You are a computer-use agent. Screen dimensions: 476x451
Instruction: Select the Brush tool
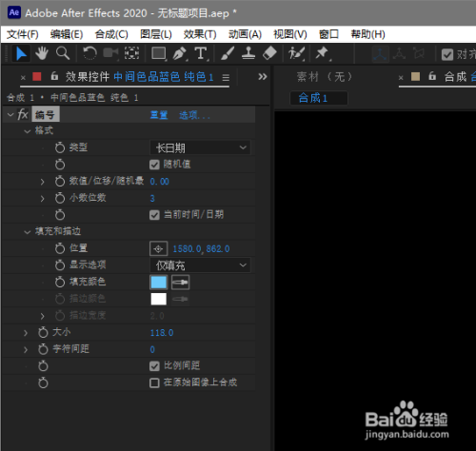click(228, 53)
